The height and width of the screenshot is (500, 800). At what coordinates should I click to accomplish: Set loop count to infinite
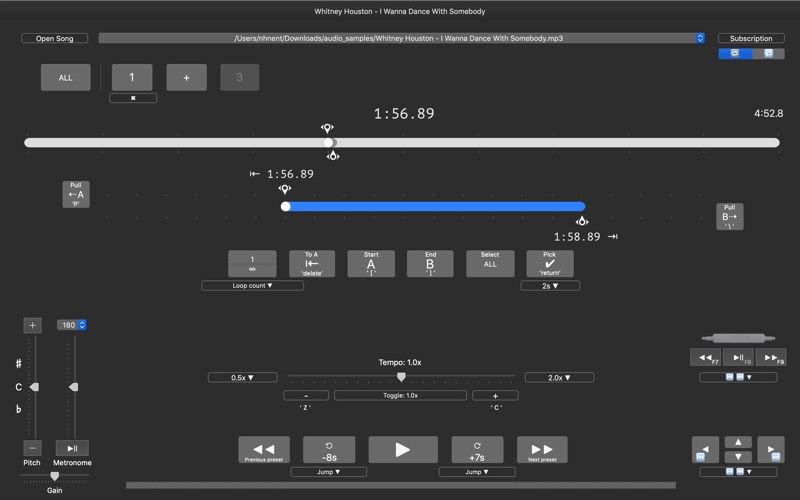pyautogui.click(x=252, y=270)
